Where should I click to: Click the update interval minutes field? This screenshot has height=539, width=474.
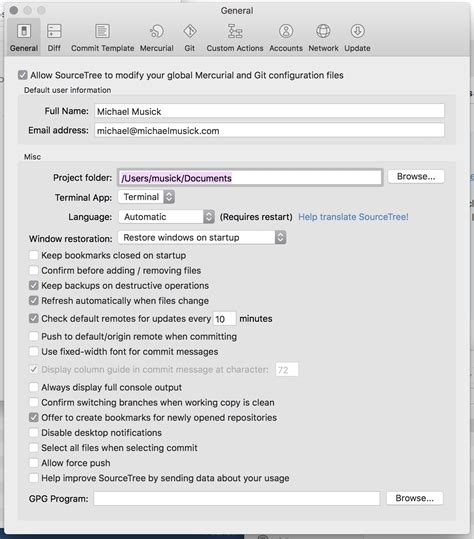coord(224,319)
